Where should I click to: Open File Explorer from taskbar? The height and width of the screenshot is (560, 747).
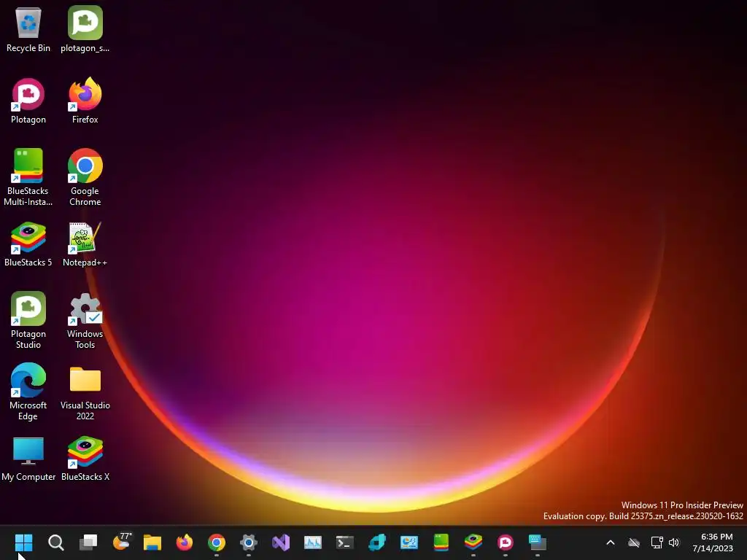(x=152, y=542)
